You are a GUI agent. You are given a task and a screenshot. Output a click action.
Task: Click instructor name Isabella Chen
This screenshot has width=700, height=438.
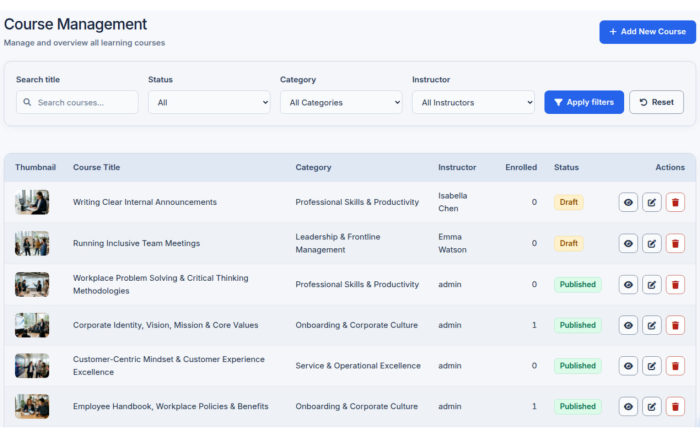pos(452,202)
